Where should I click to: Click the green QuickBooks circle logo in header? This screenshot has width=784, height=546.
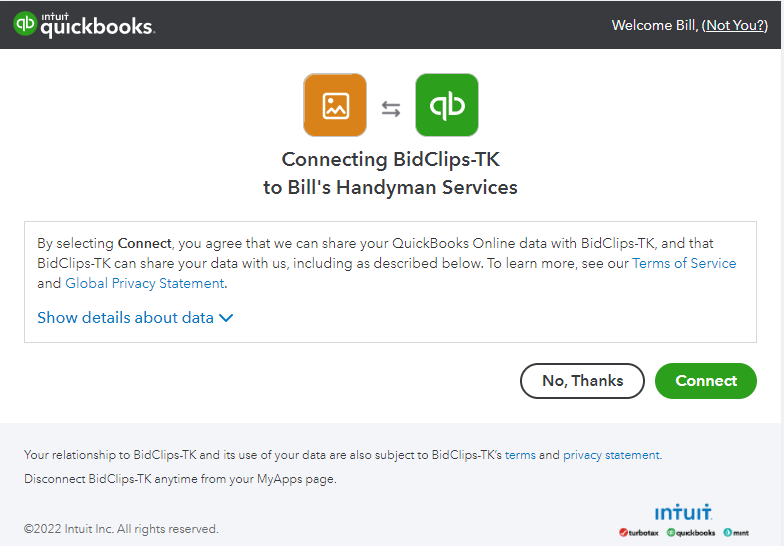coord(25,24)
